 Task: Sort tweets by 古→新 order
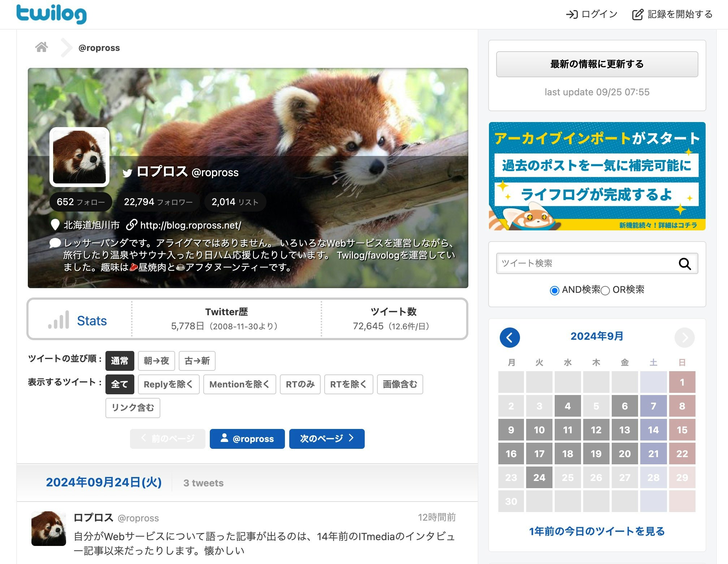197,361
